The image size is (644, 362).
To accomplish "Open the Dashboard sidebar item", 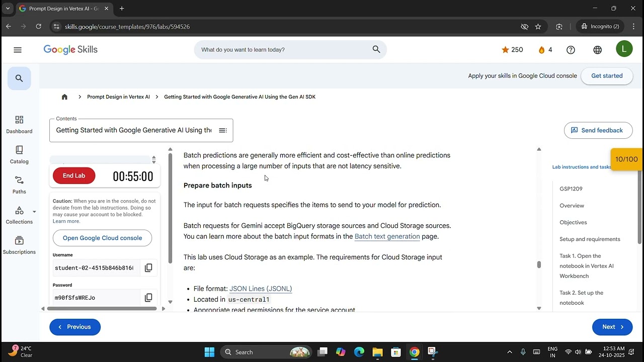I will tap(19, 124).
